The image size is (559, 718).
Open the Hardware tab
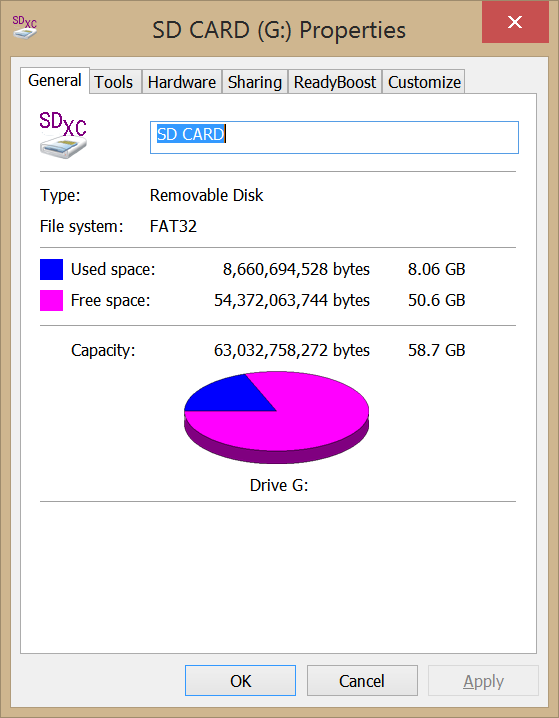(x=182, y=82)
